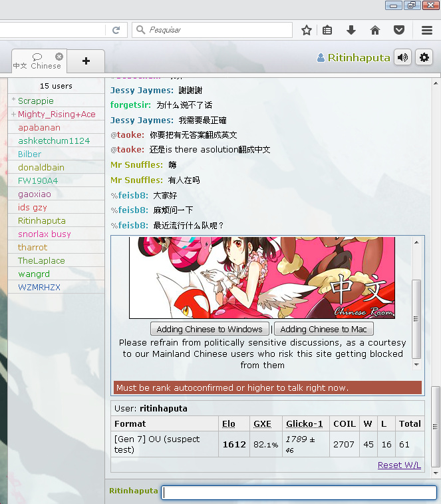Open the downloads arrow icon
The image size is (441, 504).
point(351,30)
